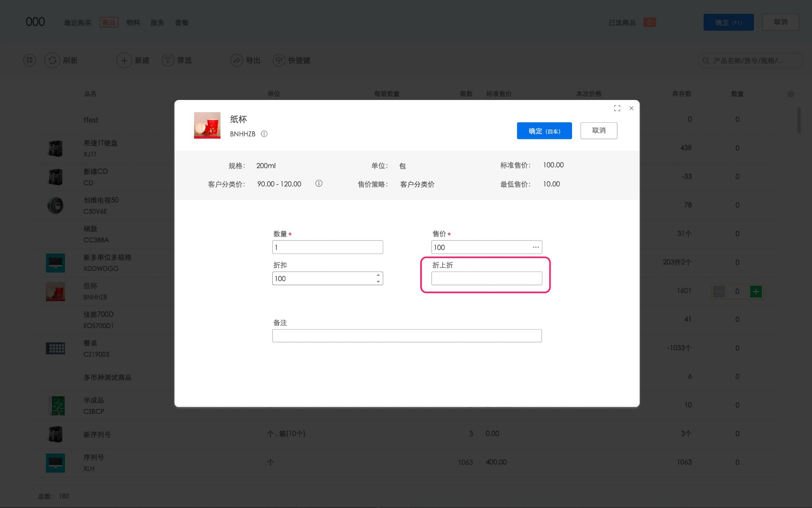
Task: View 快捷键 keyboard shortcuts
Action: [x=292, y=60]
